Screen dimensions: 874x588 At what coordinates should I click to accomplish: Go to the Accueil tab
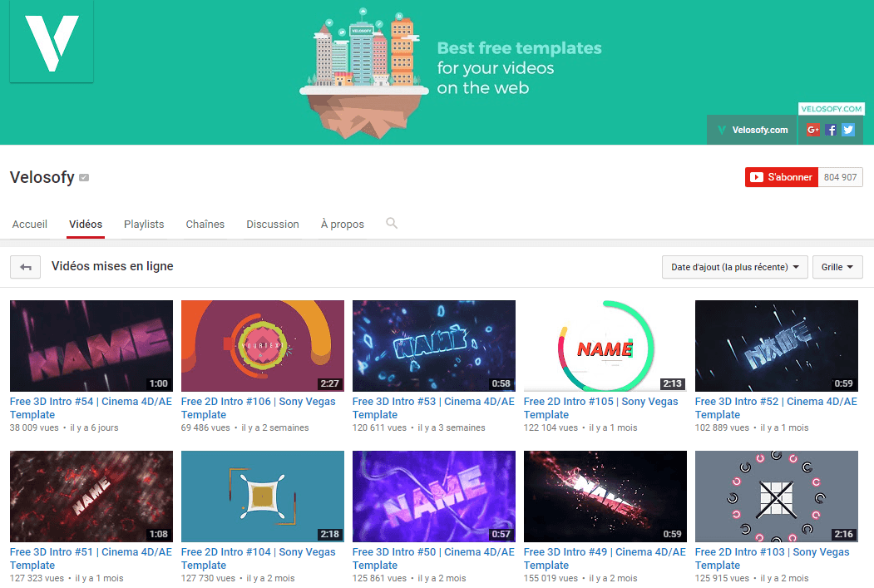(x=30, y=224)
